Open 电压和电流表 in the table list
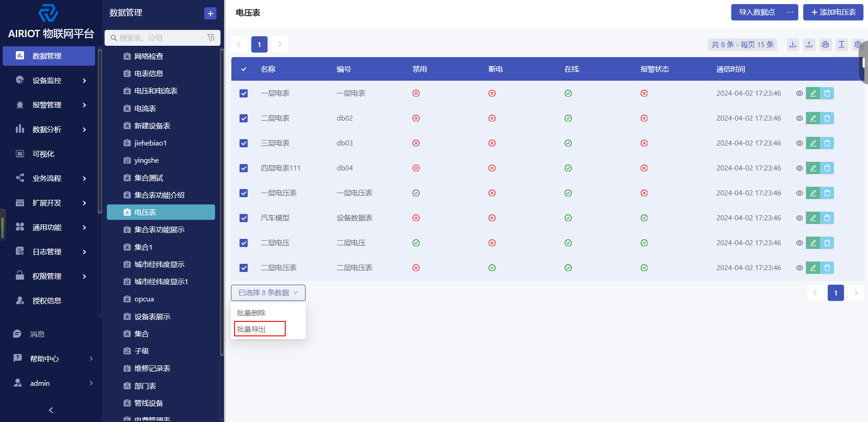Image resolution: width=868 pixels, height=422 pixels. (x=161, y=91)
